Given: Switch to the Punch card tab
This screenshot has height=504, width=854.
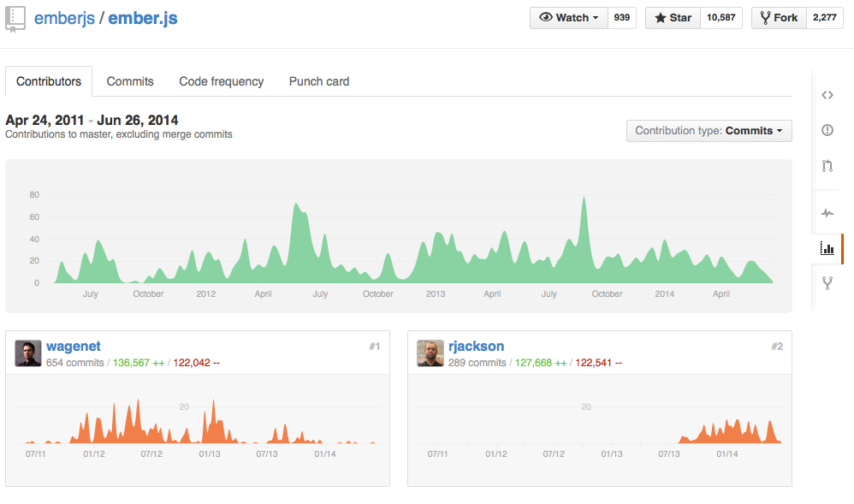Looking at the screenshot, I should [x=319, y=81].
